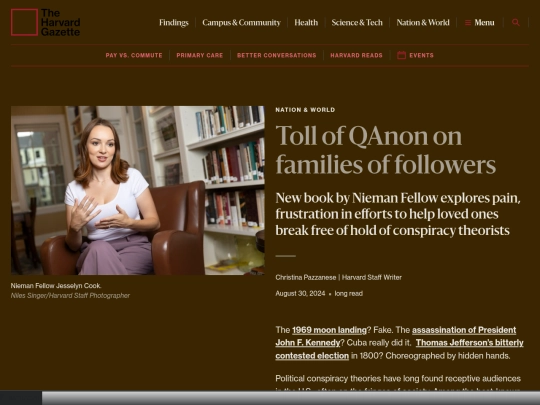
Task: Open the Primary Care topic link
Action: [x=200, y=55]
